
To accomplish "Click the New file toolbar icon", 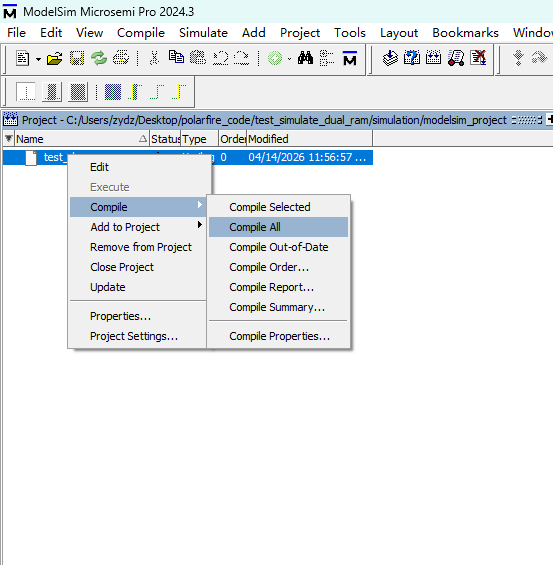I will [x=22, y=58].
